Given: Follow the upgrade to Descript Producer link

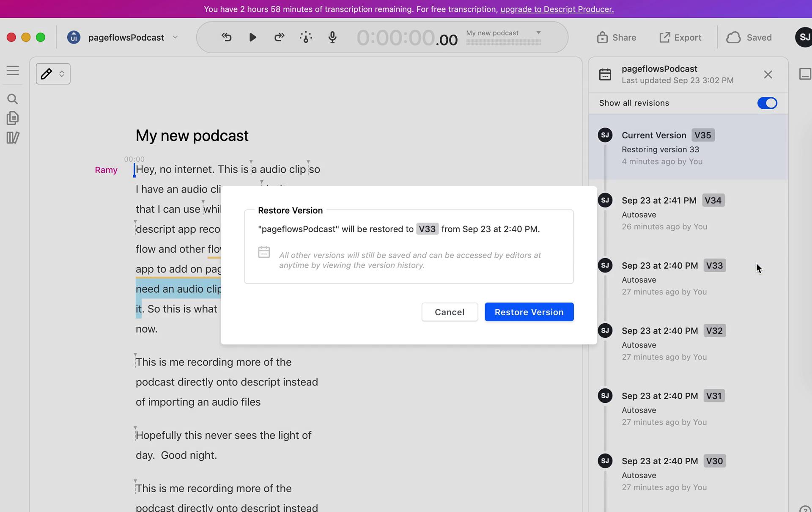Looking at the screenshot, I should (557, 9).
